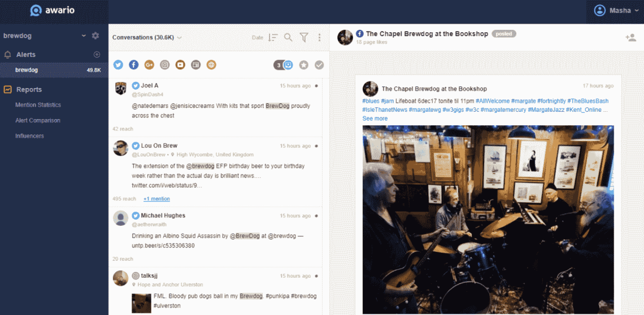Click Twitter icon beside Michael Hughes
The height and width of the screenshot is (315, 644).
(x=136, y=215)
